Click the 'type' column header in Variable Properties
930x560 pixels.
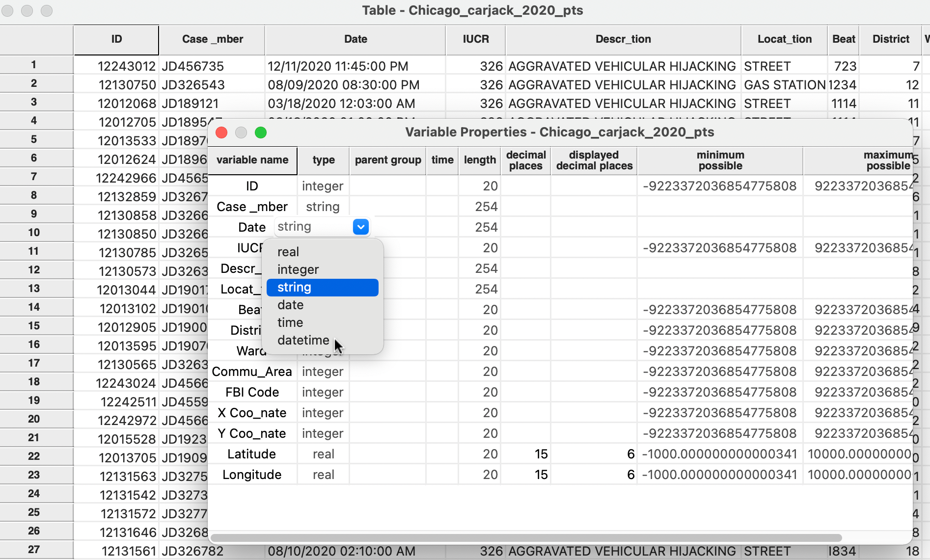click(x=324, y=160)
